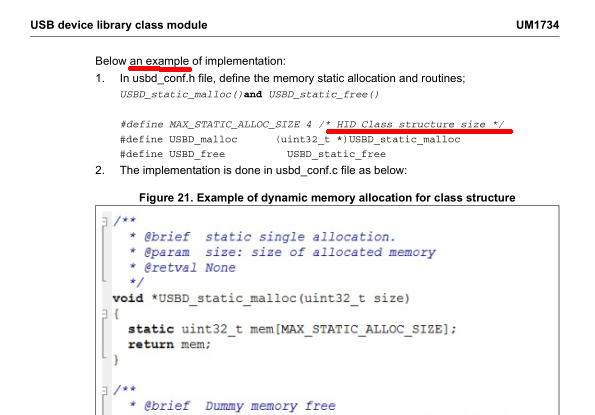Viewport: 595px width, 415px height.
Task: Collapse the Dummy memory free comment fold marker
Action: [105, 390]
